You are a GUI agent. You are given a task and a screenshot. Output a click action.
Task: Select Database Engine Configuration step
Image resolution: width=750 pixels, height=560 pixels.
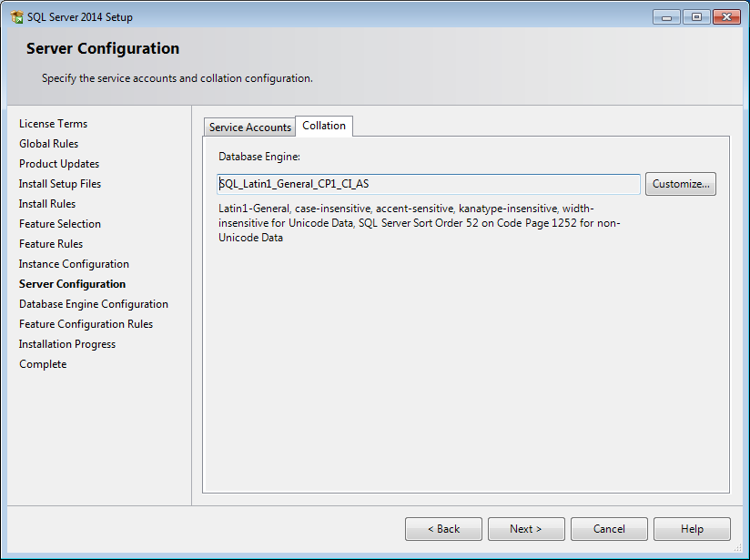coord(94,304)
